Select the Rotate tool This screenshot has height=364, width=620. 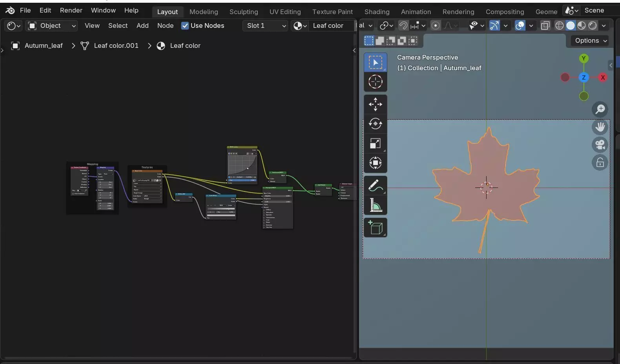pos(376,124)
